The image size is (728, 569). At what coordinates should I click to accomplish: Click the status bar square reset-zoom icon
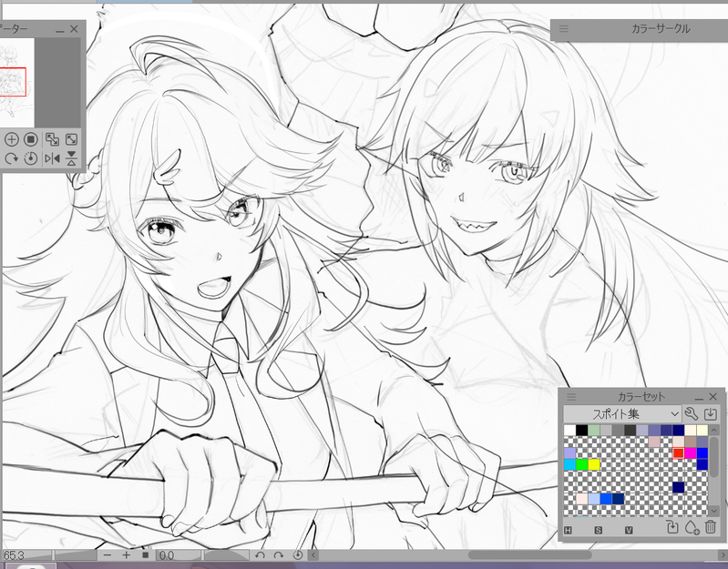pos(145,555)
